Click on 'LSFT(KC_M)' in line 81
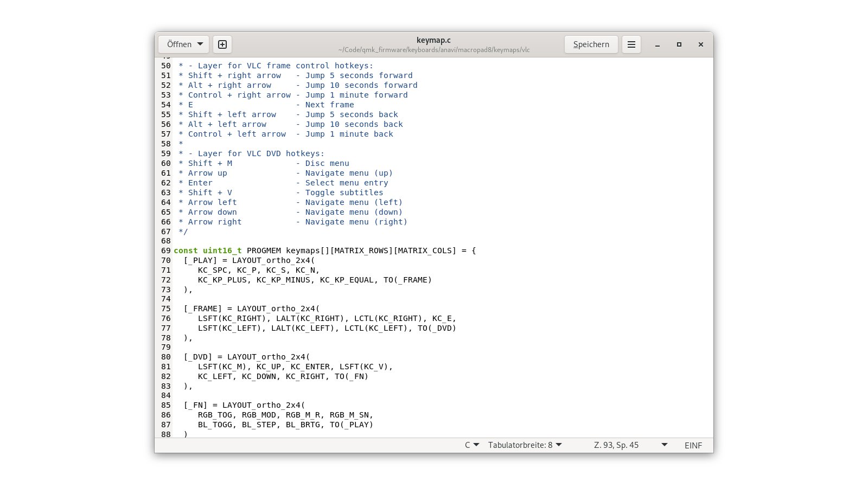 (x=222, y=367)
